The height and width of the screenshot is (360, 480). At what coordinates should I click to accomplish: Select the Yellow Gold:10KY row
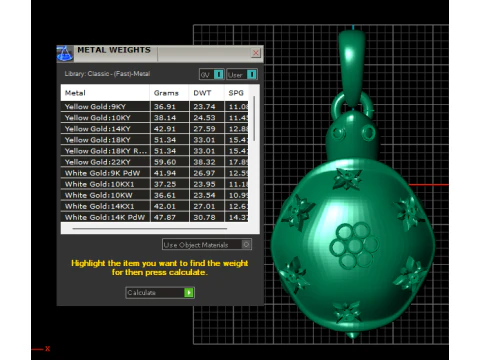(154, 118)
